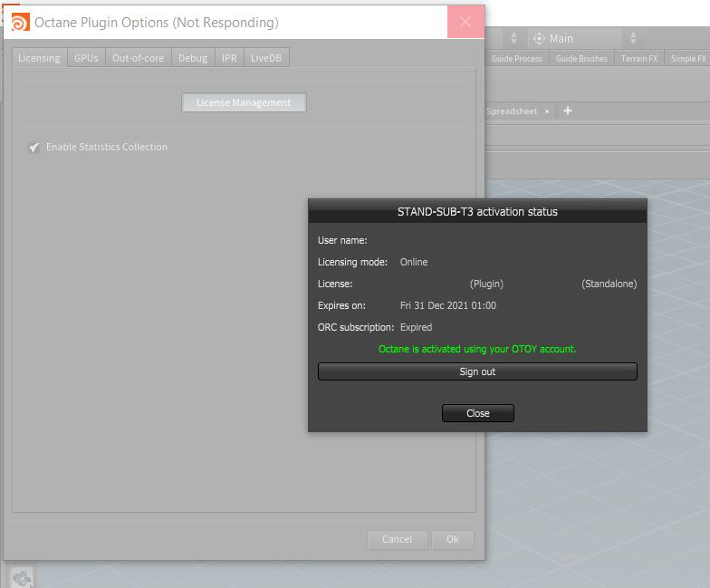Select the Debug tab
The image size is (710, 588).
tap(193, 58)
